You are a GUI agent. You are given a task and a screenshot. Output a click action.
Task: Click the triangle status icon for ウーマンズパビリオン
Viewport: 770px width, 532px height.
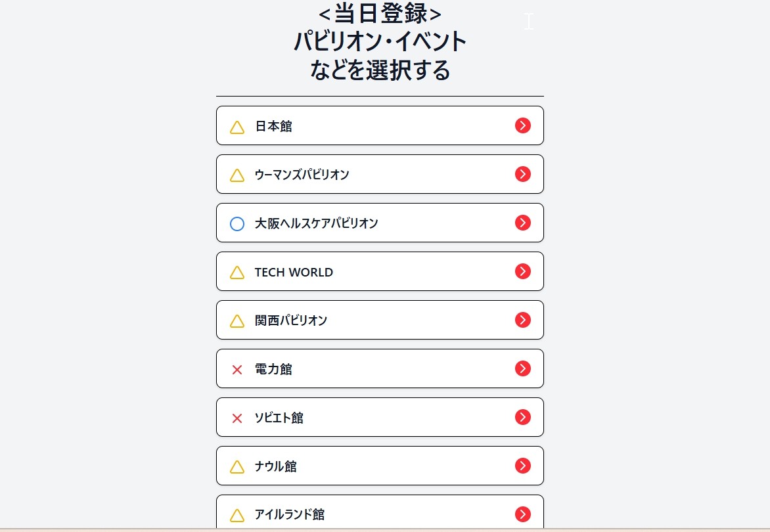(237, 175)
